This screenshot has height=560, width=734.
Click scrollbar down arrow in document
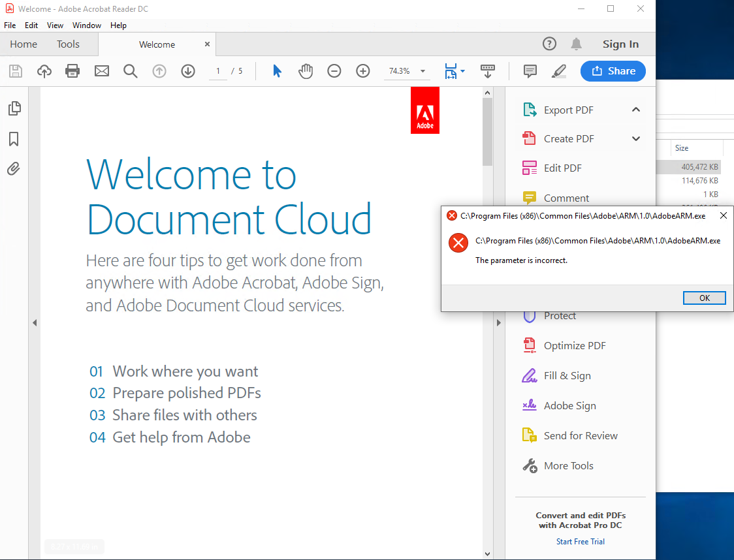(487, 554)
